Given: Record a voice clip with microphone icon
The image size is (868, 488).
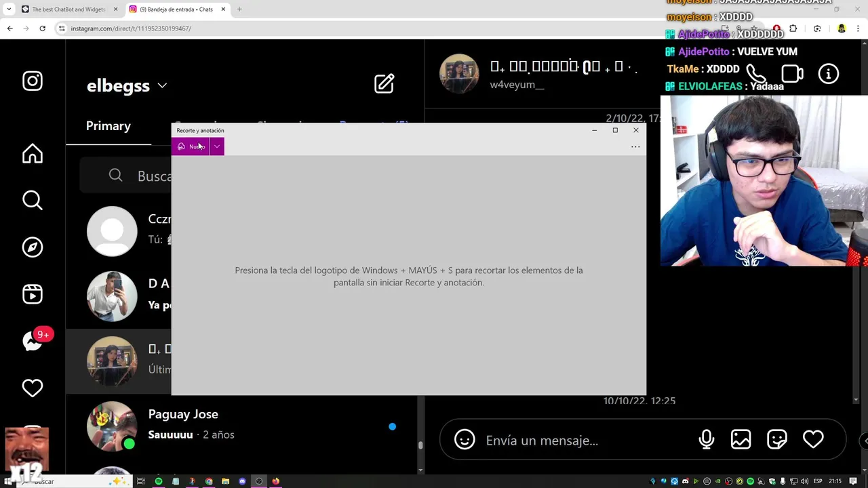Looking at the screenshot, I should (x=706, y=439).
